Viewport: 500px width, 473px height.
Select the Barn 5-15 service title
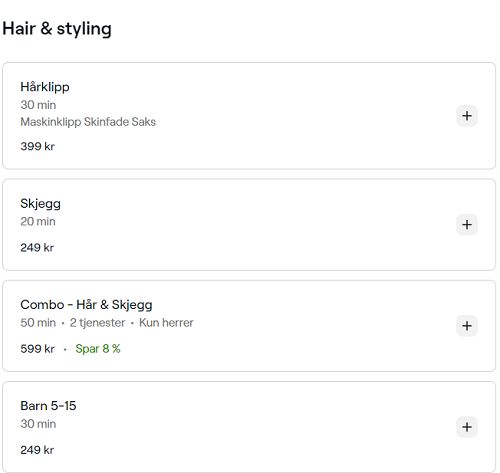click(48, 406)
